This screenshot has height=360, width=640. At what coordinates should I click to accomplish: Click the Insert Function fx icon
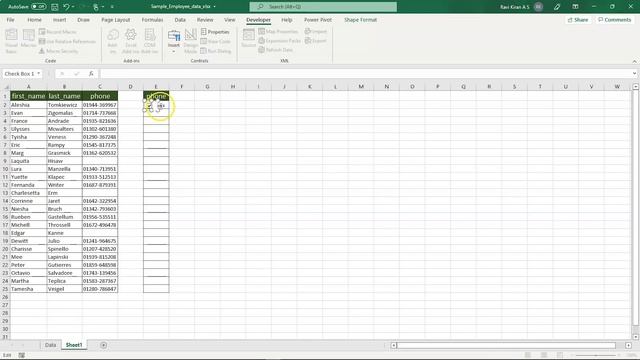(x=91, y=73)
